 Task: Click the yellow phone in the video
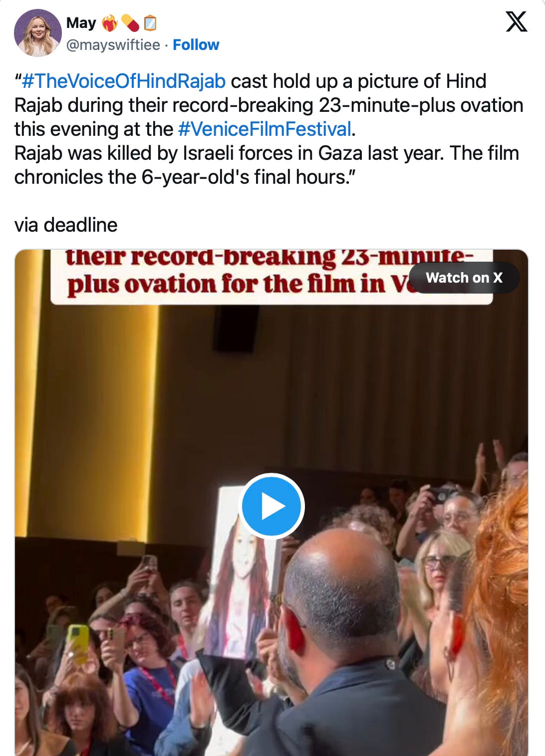point(78,643)
